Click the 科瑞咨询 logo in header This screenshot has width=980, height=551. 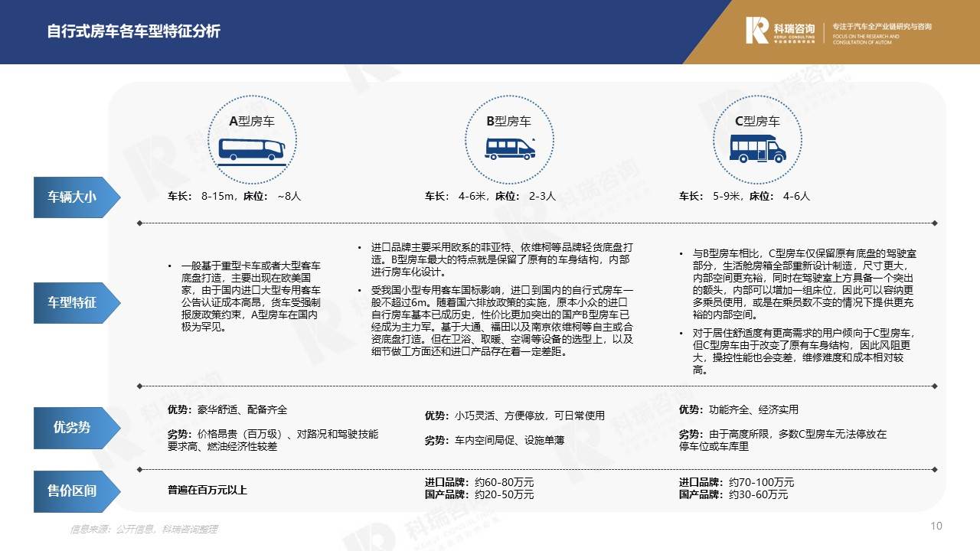click(x=780, y=31)
